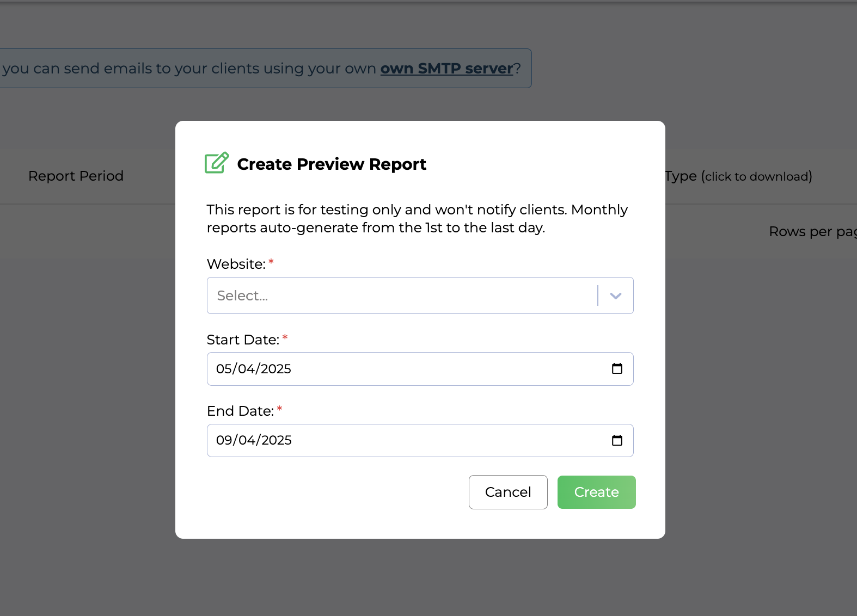Click the Start Date year 2025 segment
857x616 pixels.
pos(276,369)
